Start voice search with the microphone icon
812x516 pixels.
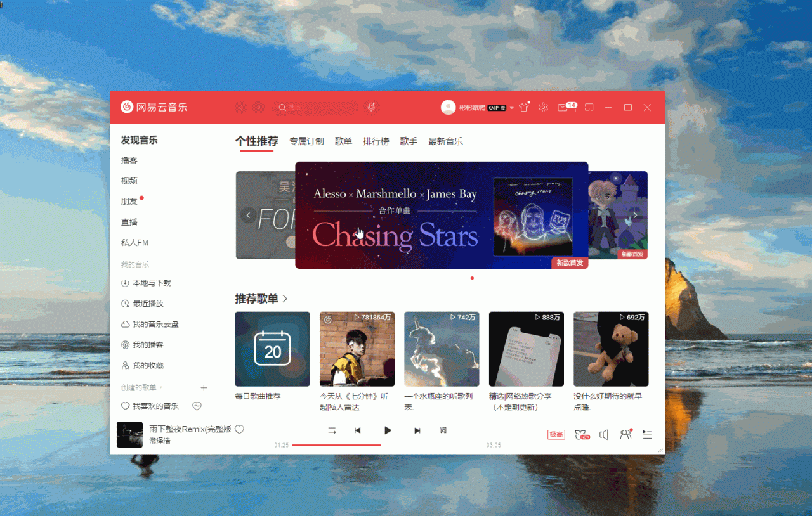pyautogui.click(x=372, y=107)
